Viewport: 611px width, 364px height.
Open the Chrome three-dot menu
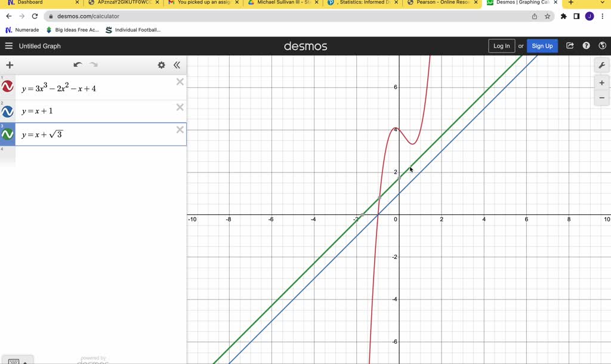(x=603, y=16)
